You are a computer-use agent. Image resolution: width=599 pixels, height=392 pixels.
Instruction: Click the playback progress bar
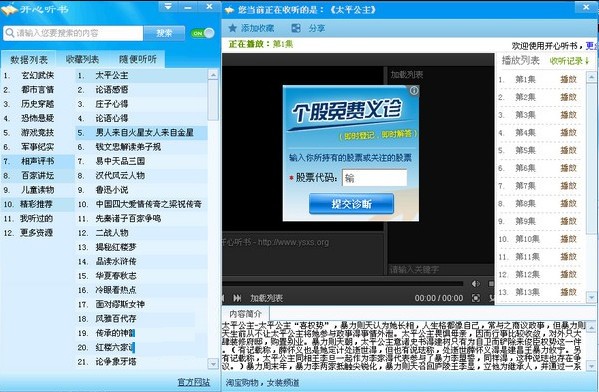(342, 283)
